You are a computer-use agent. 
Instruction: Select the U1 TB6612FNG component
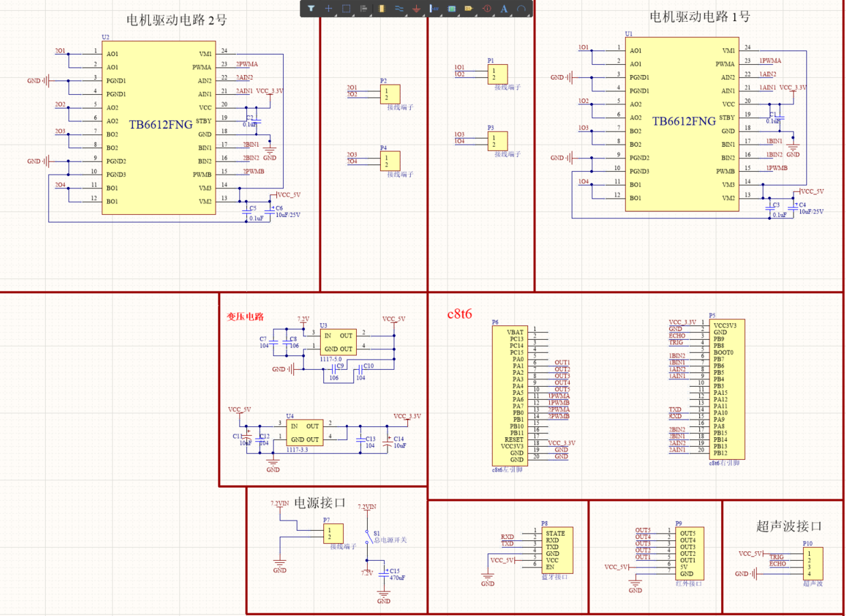click(x=682, y=123)
